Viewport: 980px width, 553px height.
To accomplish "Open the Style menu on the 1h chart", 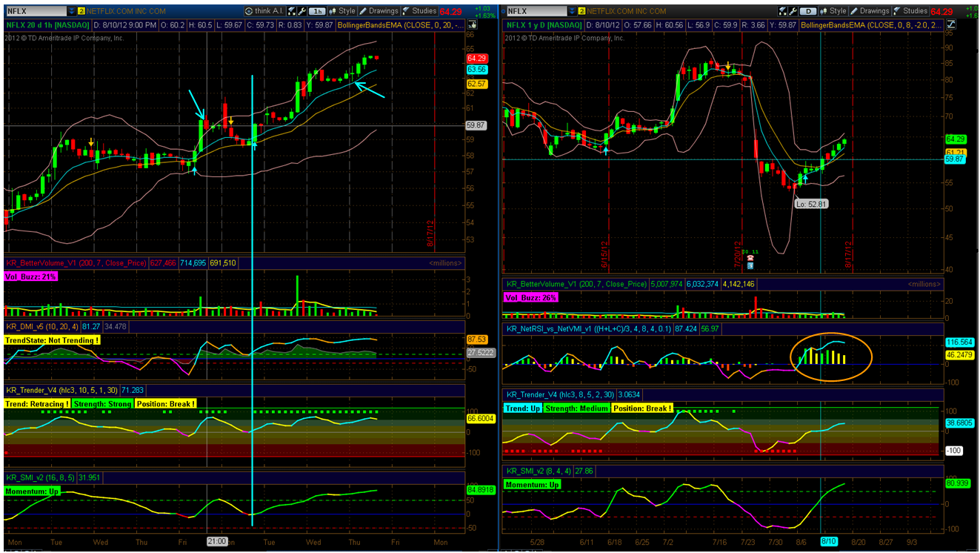I will (341, 11).
